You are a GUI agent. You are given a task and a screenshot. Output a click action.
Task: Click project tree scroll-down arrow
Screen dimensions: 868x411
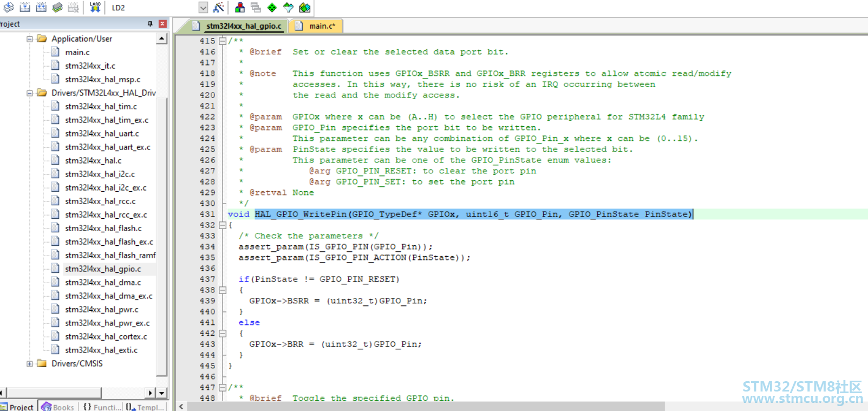(161, 393)
